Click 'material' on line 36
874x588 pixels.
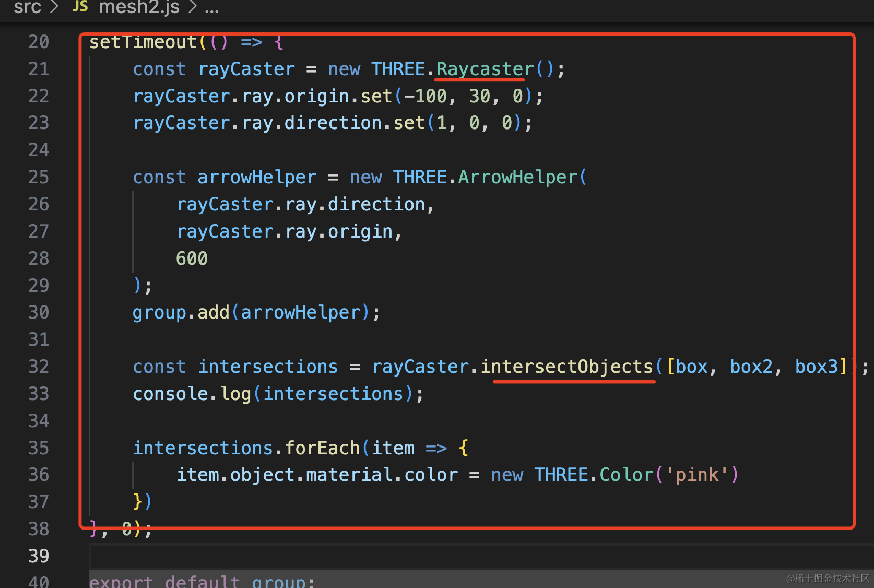[350, 475]
